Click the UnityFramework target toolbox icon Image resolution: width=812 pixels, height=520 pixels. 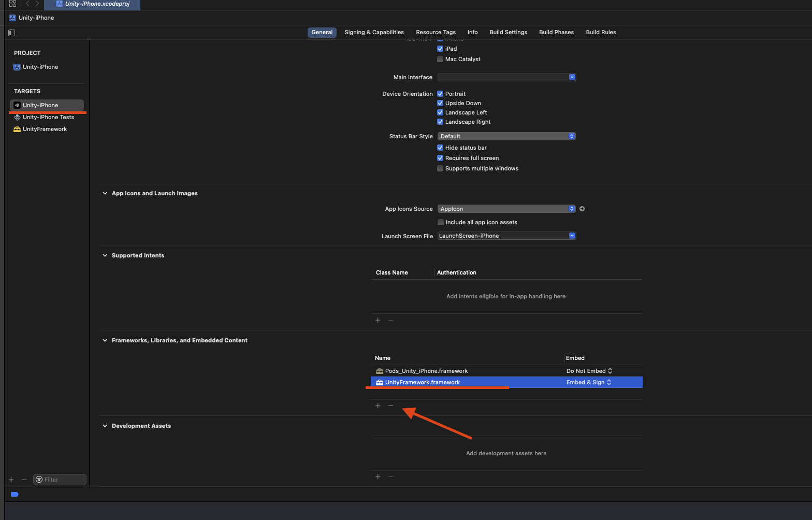17,129
